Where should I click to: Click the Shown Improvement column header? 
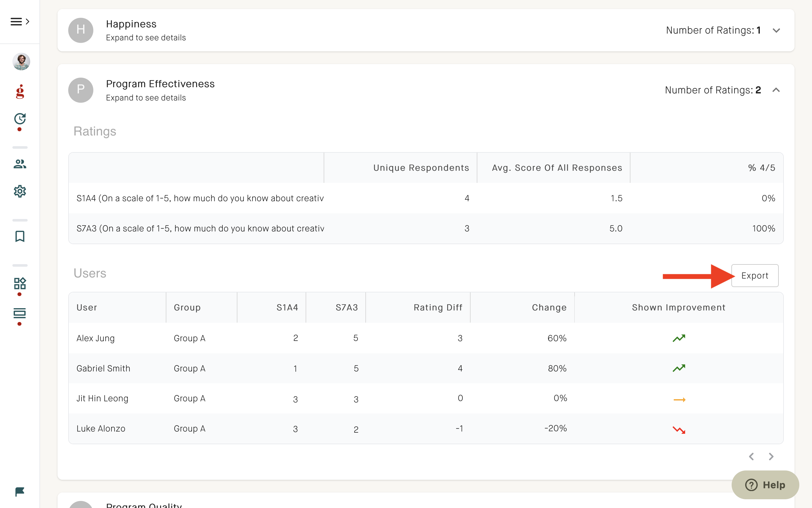click(679, 307)
